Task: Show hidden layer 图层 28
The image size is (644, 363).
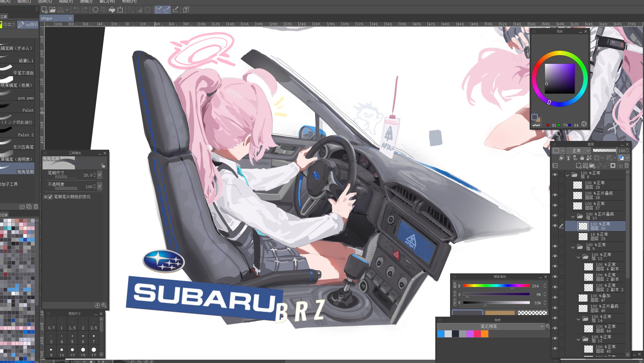Action: 555,185
